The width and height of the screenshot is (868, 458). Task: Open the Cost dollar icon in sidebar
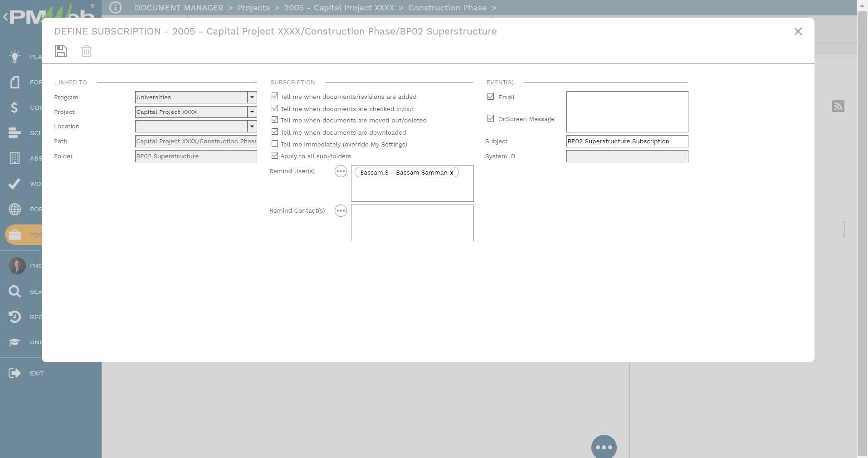coord(15,107)
